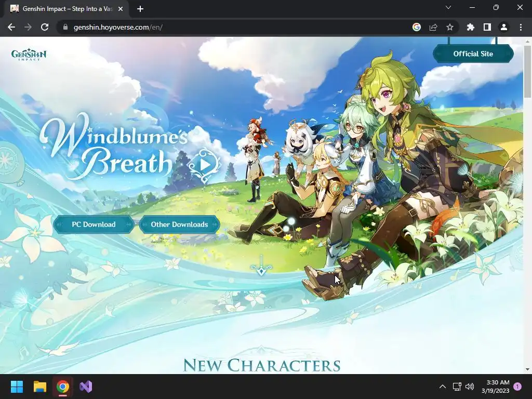
Task: Open the network status icon
Action: (457, 387)
